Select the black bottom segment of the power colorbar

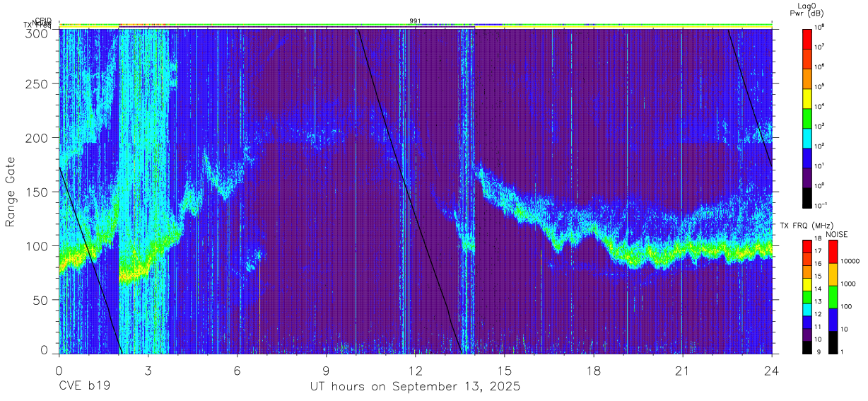[x=807, y=197]
